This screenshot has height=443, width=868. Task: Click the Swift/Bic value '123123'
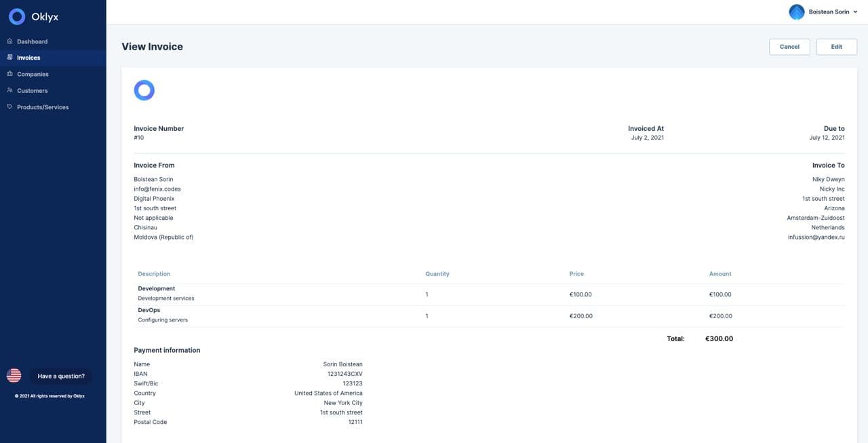tap(353, 383)
